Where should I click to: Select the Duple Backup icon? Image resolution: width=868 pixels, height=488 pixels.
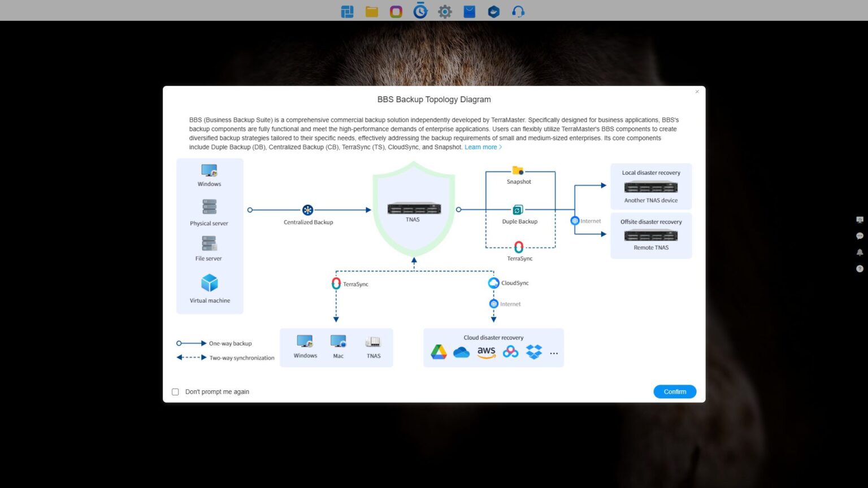click(x=519, y=209)
